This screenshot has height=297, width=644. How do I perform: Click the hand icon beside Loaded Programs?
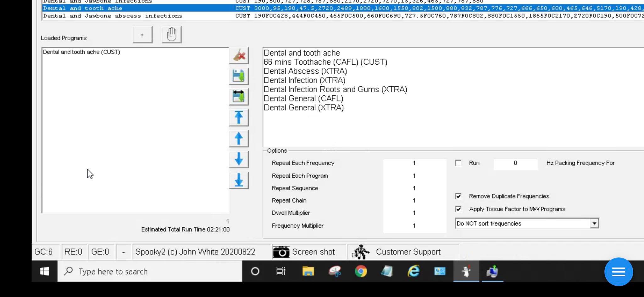click(171, 34)
